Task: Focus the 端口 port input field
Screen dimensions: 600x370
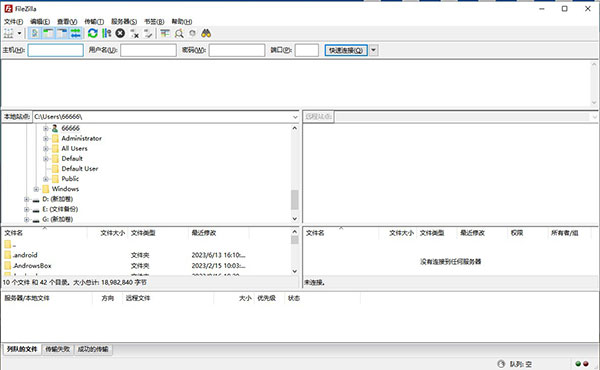Action: pos(307,50)
